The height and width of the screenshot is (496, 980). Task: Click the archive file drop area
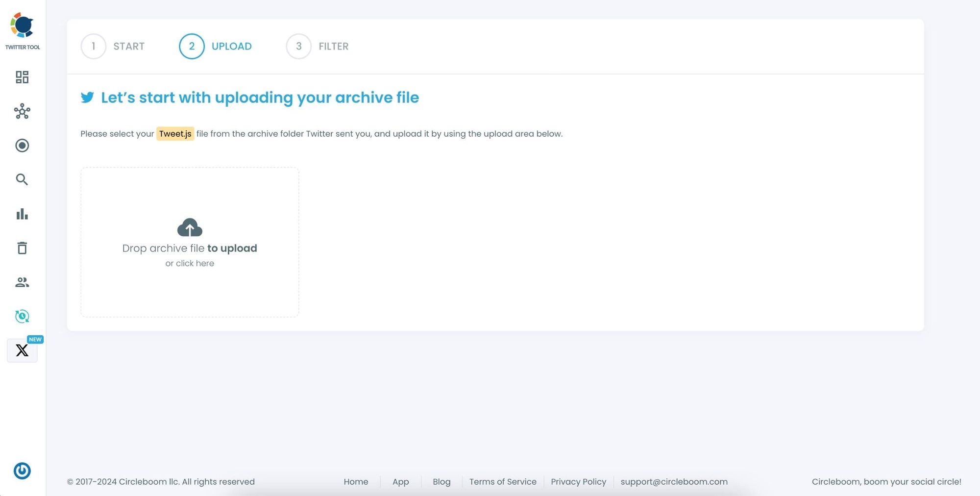190,242
